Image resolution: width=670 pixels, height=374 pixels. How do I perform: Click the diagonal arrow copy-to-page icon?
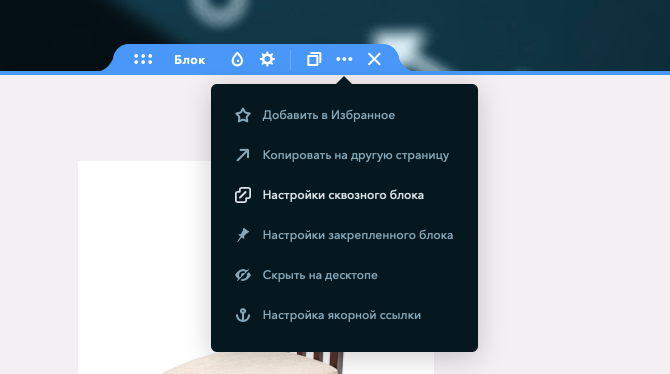243,155
